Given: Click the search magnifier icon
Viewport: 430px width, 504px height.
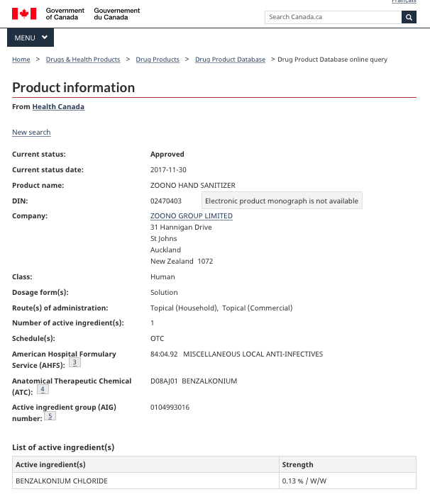Looking at the screenshot, I should point(409,17).
